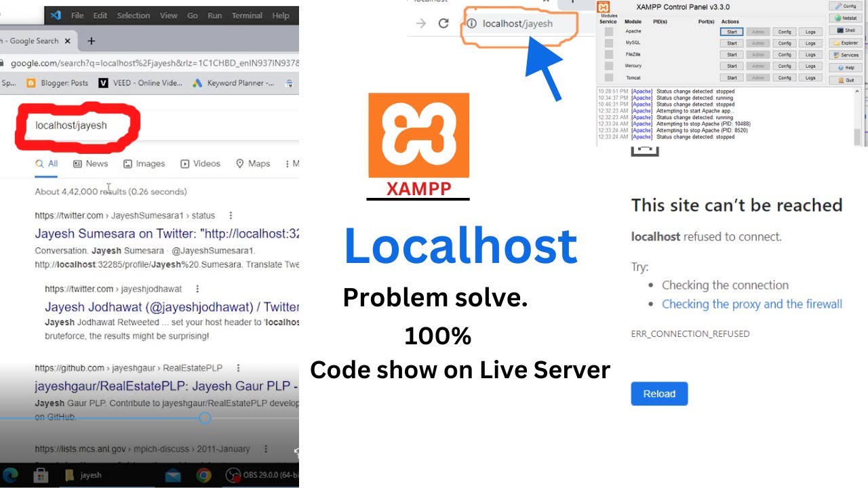
Task: Open the Blogger: Posts bookmark
Action: [58, 83]
